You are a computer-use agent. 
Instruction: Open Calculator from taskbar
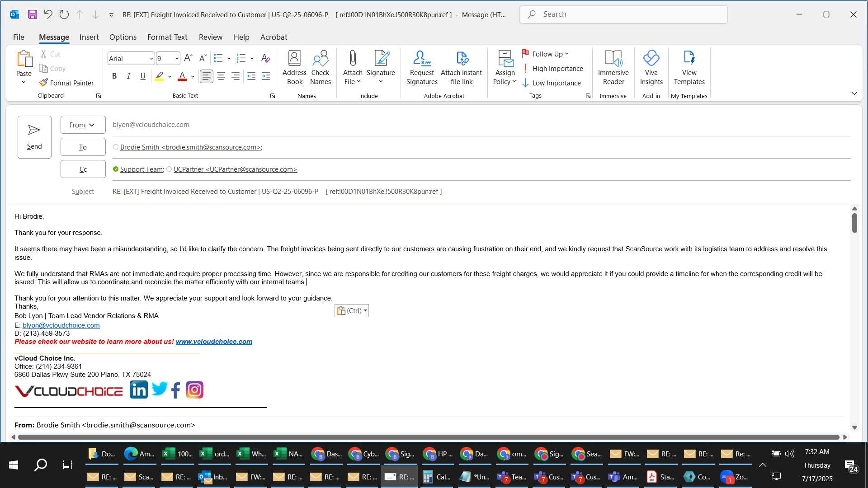pos(437,477)
